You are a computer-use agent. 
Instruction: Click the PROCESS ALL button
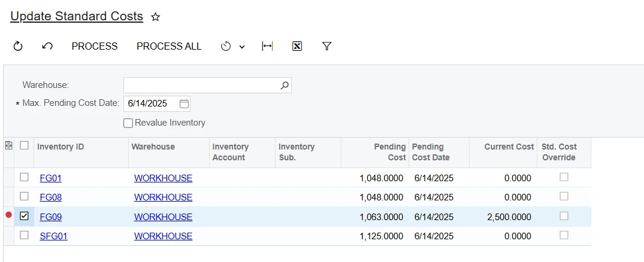169,46
